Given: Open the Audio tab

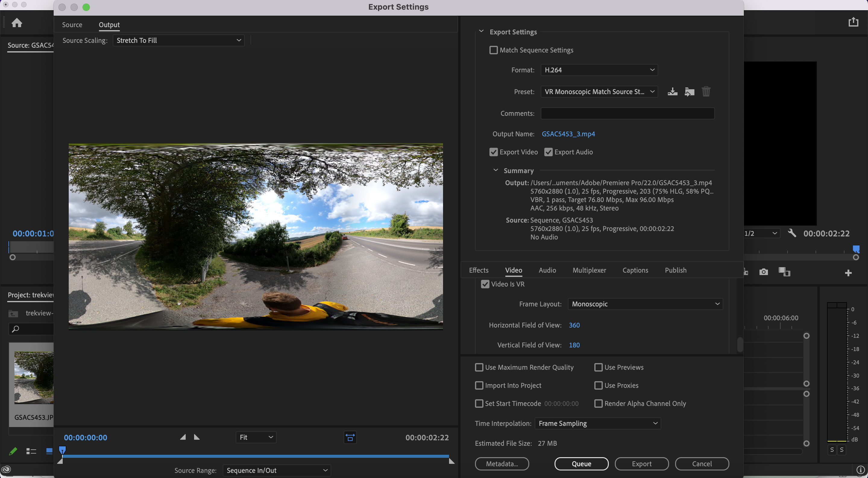Looking at the screenshot, I should 547,270.
